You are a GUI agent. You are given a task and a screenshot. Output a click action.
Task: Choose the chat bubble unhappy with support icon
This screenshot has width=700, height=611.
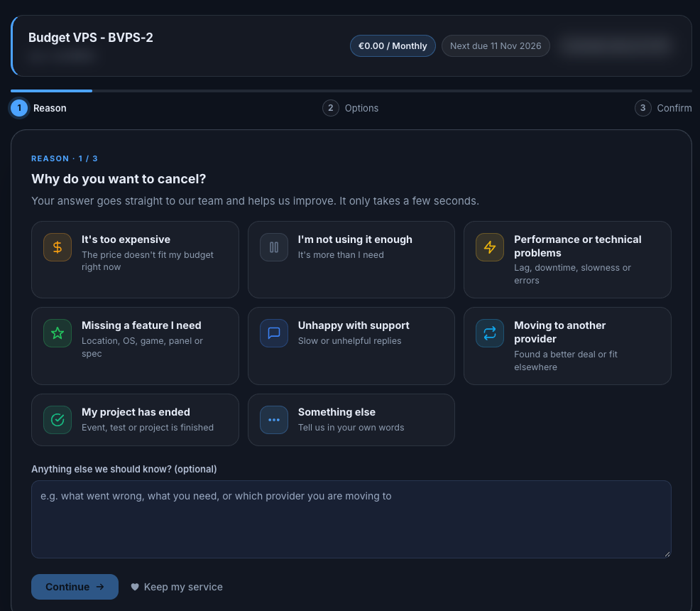(273, 333)
